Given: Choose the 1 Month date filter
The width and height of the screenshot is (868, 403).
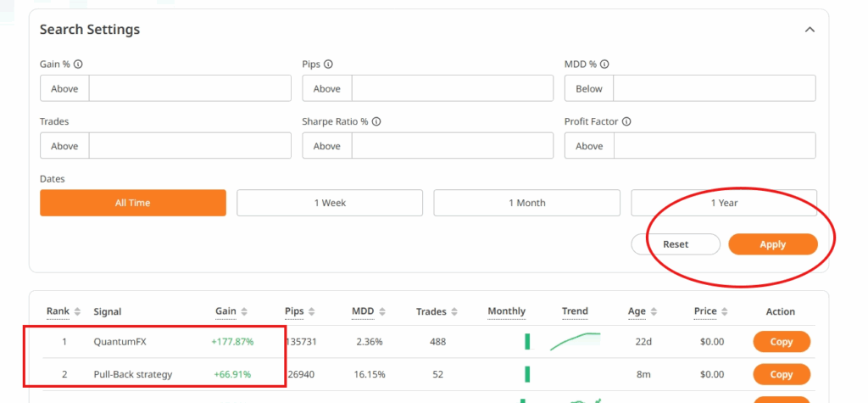Looking at the screenshot, I should click(526, 203).
